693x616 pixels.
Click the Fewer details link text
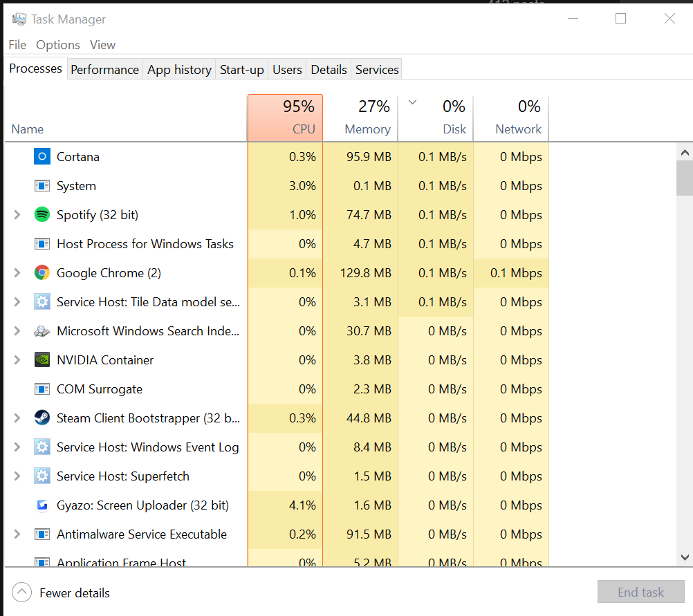point(75,593)
